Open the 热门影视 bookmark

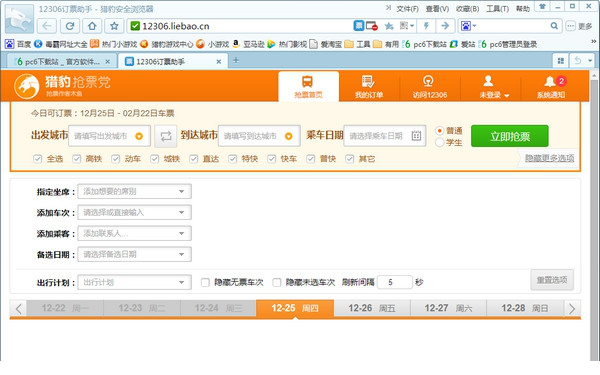[x=287, y=44]
